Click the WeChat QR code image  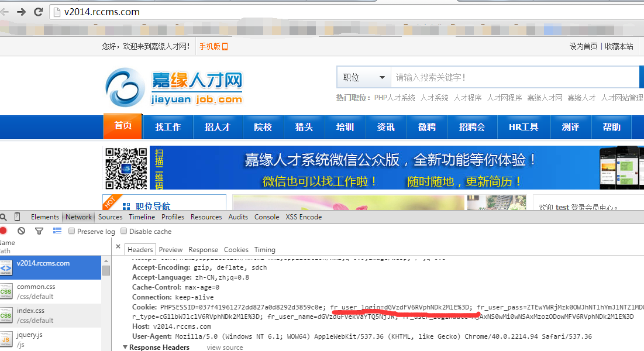click(126, 168)
